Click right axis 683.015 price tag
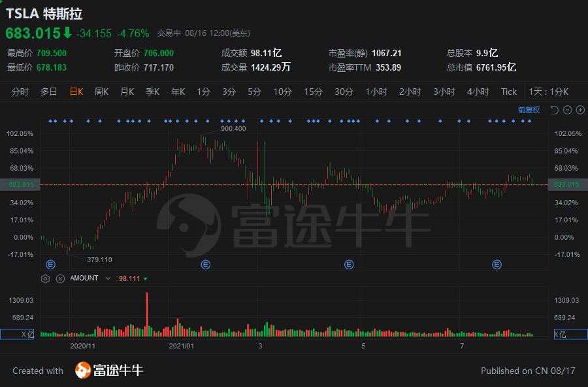 point(567,184)
